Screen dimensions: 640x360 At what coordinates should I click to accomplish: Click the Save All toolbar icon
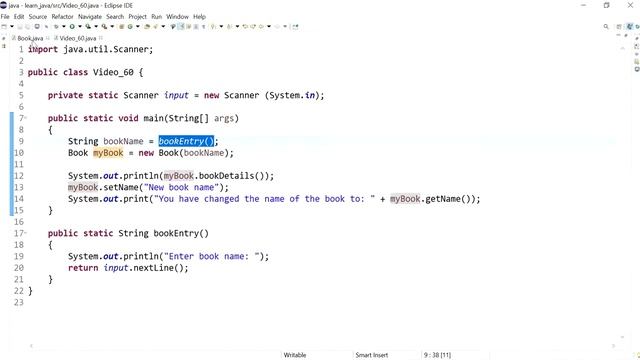click(28, 27)
